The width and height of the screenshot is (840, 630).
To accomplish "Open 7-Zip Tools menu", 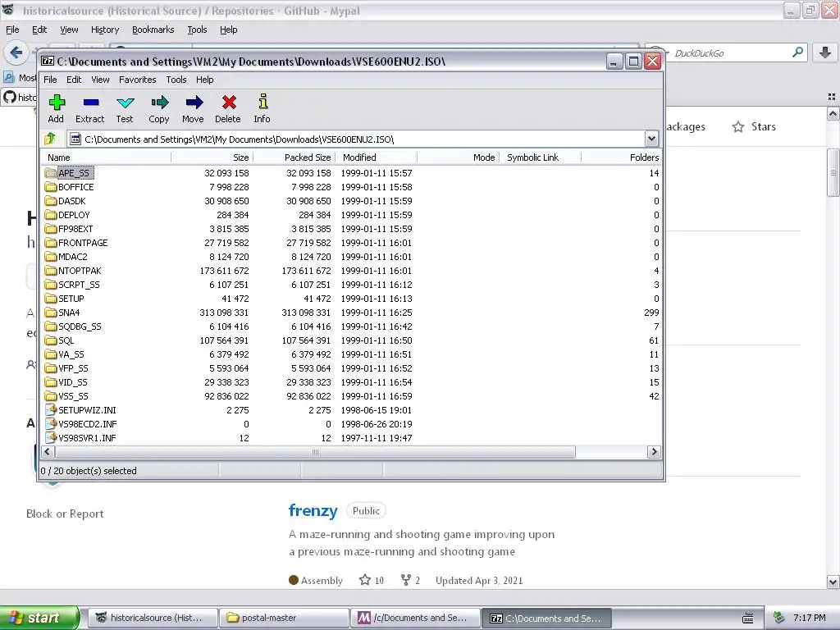I will tap(176, 80).
